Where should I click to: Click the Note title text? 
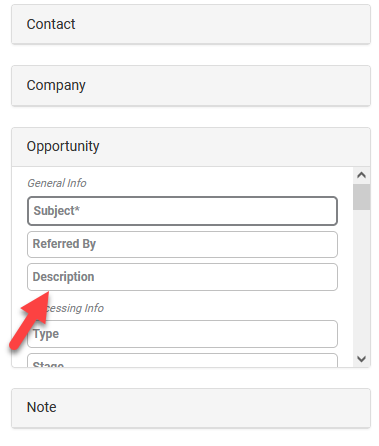click(x=42, y=407)
